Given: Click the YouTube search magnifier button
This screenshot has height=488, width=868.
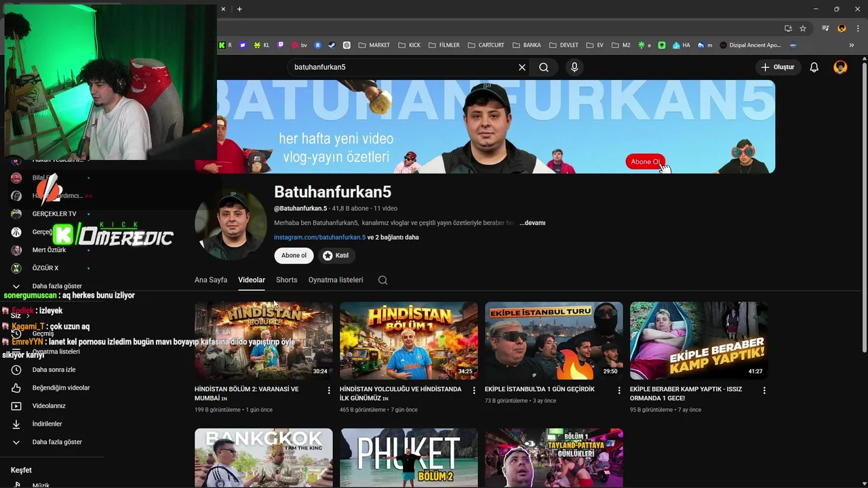Looking at the screenshot, I should [544, 67].
